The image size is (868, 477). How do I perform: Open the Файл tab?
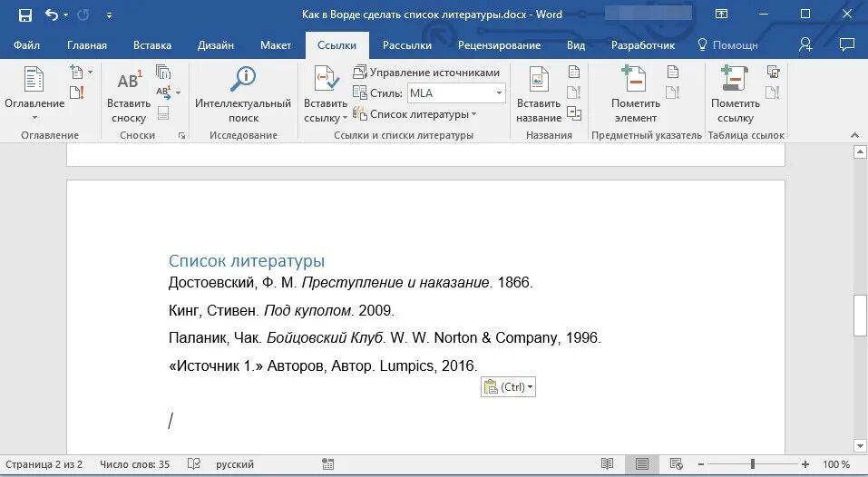[x=26, y=45]
